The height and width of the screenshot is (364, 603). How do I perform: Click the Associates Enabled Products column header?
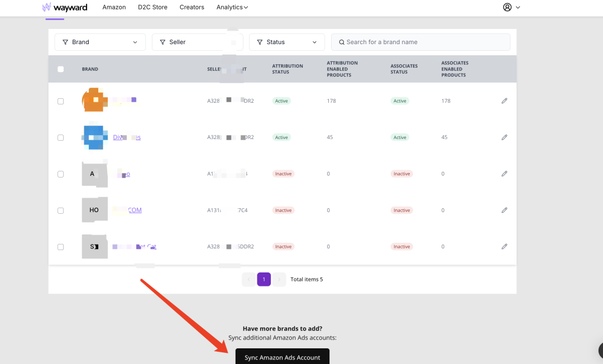tap(454, 69)
